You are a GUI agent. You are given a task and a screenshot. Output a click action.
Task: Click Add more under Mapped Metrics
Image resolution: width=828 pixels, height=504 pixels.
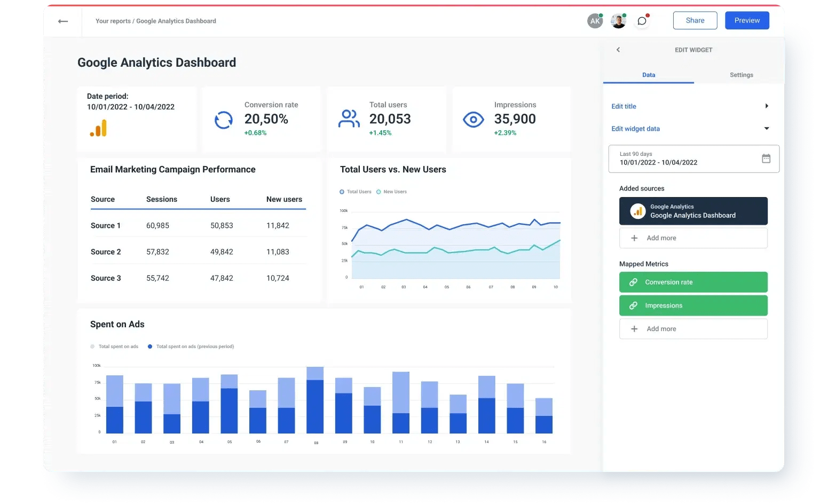click(x=693, y=328)
